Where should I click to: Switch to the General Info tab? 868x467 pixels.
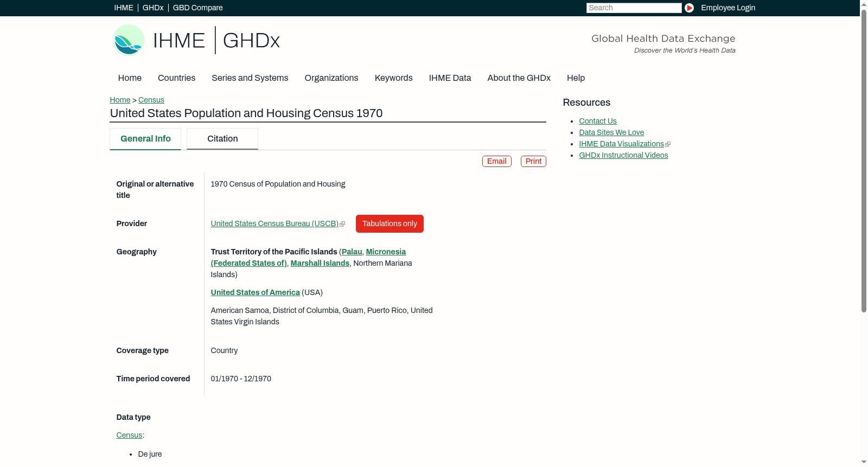coord(145,139)
